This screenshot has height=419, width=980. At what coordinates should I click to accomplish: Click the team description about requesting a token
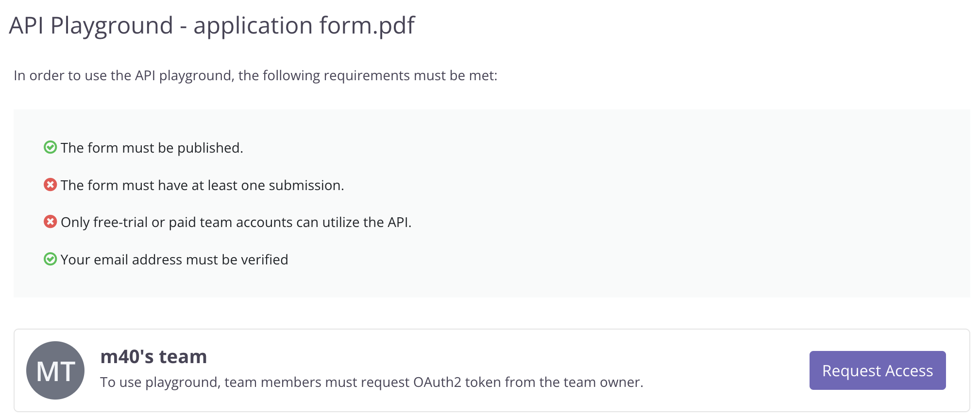tap(372, 383)
